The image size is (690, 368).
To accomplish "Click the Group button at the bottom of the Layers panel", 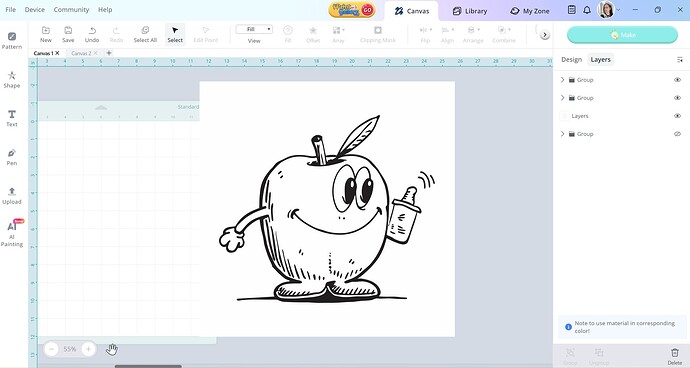I will click(x=570, y=356).
